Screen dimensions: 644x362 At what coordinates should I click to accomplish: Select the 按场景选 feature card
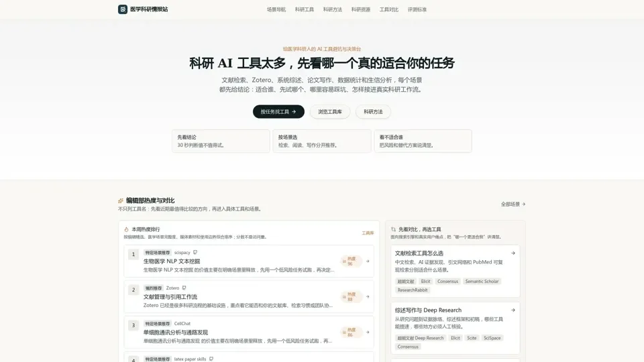point(322,141)
